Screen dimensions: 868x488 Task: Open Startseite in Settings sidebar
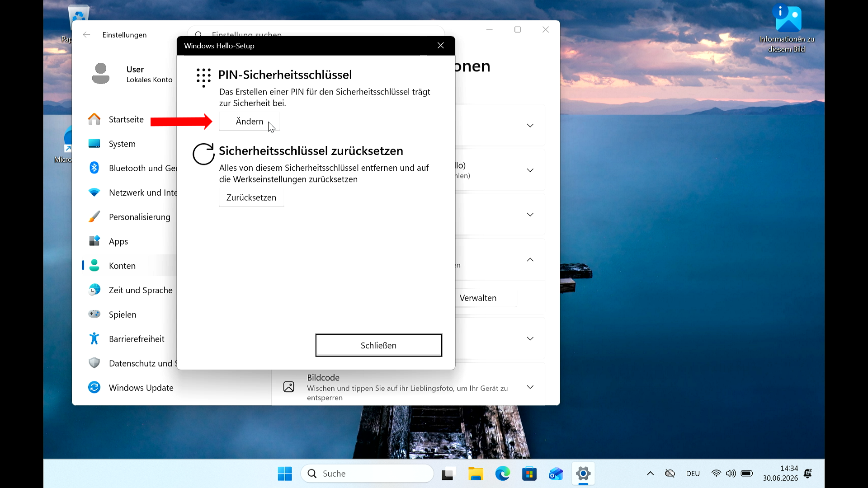(x=126, y=119)
